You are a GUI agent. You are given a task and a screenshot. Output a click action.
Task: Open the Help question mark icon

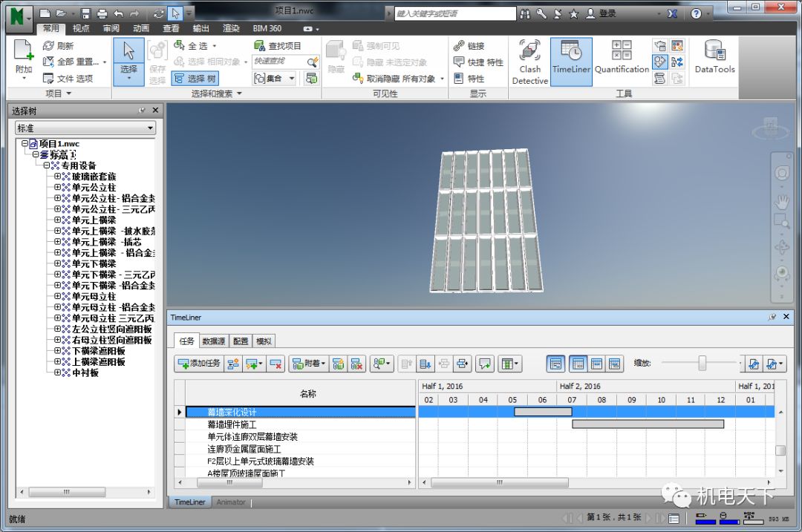[x=696, y=14]
